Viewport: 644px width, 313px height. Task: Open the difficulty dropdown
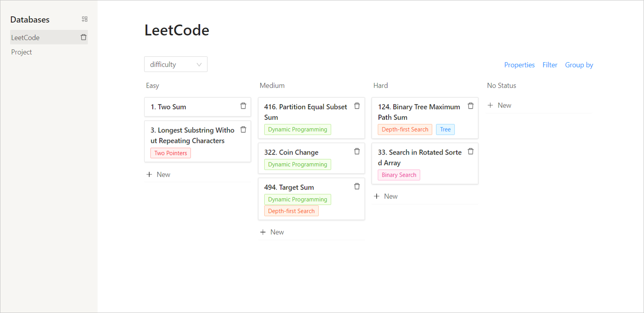[175, 64]
